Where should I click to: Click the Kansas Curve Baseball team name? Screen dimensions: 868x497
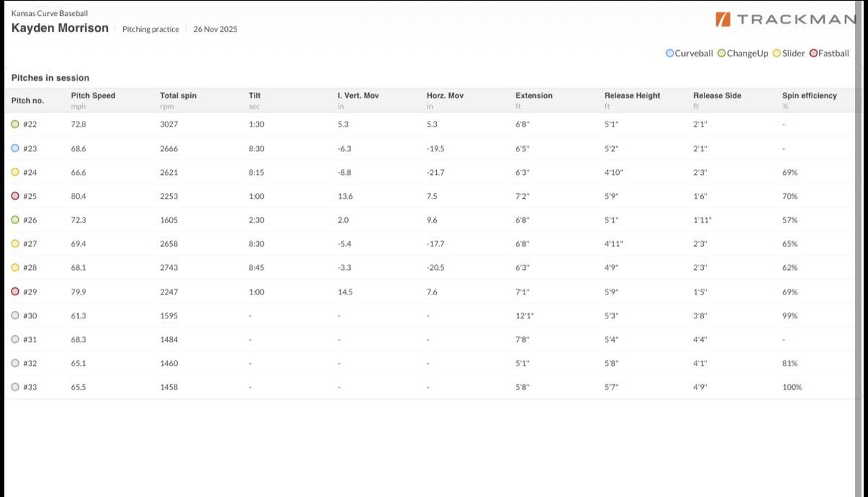click(50, 14)
